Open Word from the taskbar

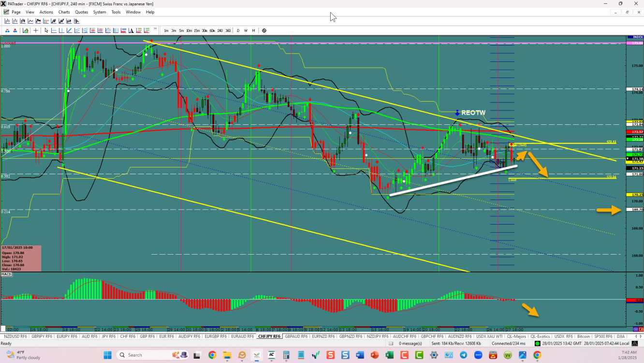(360, 355)
